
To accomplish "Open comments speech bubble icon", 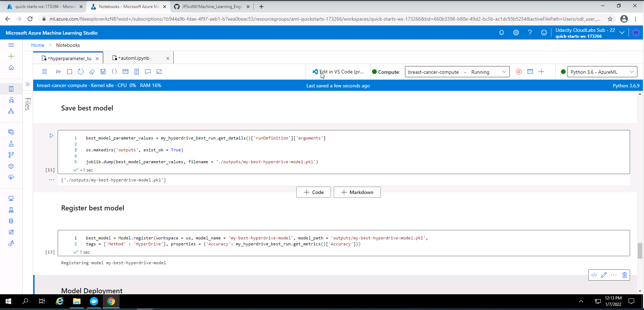I will [x=148, y=72].
